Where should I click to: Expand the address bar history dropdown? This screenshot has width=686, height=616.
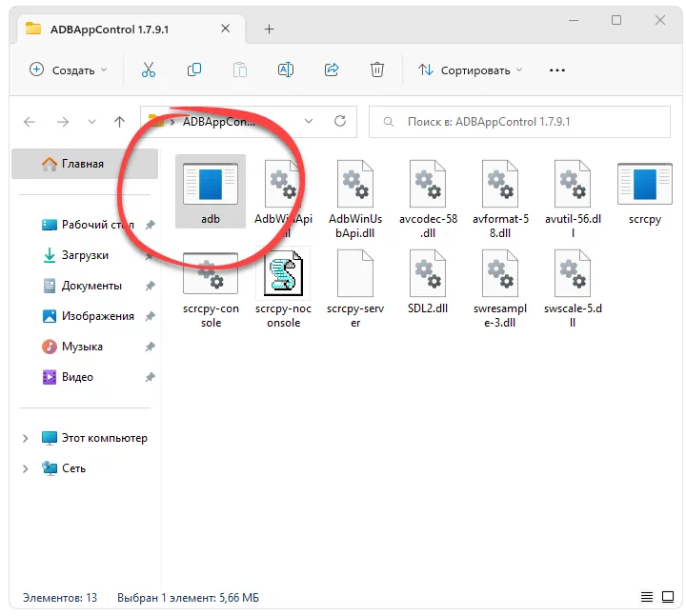(309, 121)
